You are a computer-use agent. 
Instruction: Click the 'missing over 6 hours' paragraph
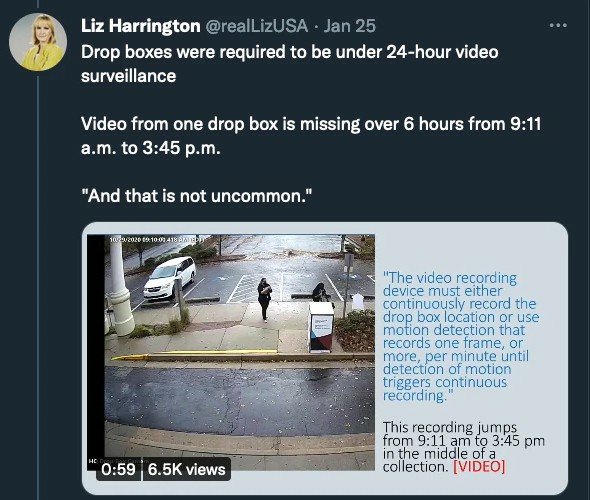tap(311, 136)
